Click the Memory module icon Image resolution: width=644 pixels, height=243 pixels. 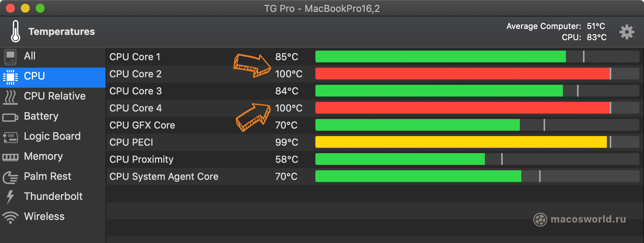tap(10, 157)
